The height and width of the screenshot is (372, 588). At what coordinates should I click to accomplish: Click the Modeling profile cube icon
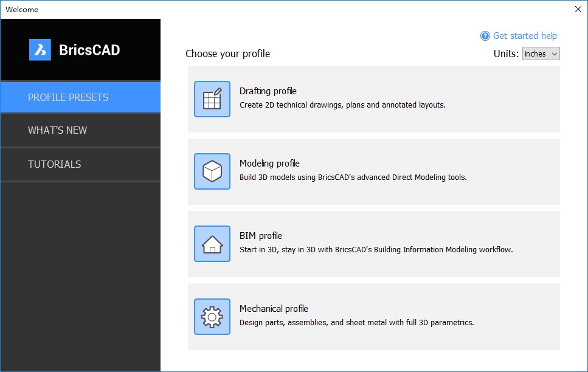click(x=212, y=171)
